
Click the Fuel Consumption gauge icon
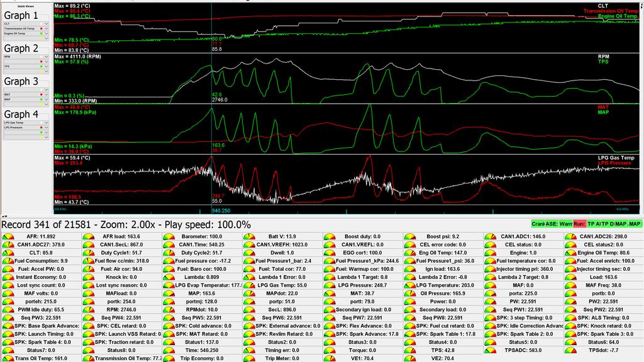coord(8,260)
